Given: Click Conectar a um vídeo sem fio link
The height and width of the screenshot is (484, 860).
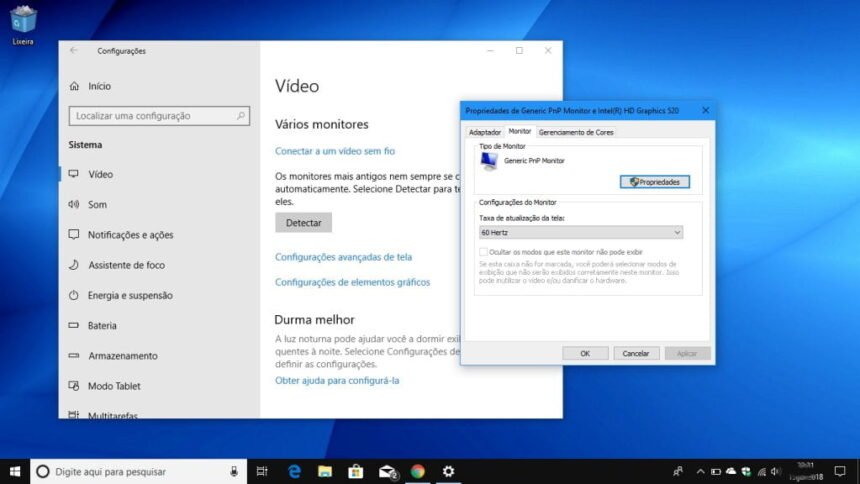Looking at the screenshot, I should coord(335,151).
